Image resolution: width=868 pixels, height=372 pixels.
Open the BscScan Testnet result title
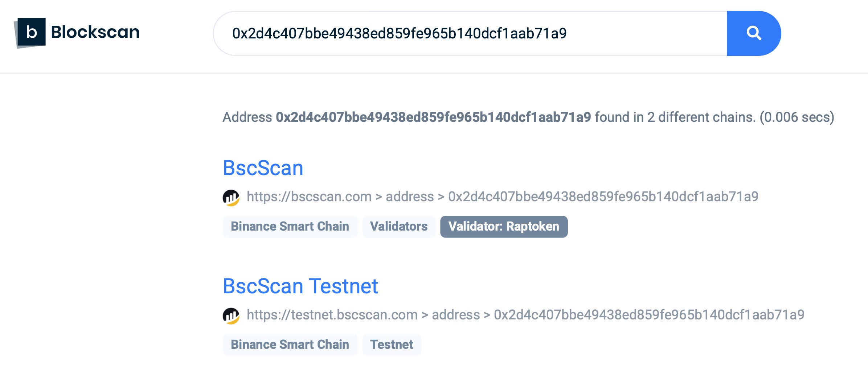click(x=300, y=286)
